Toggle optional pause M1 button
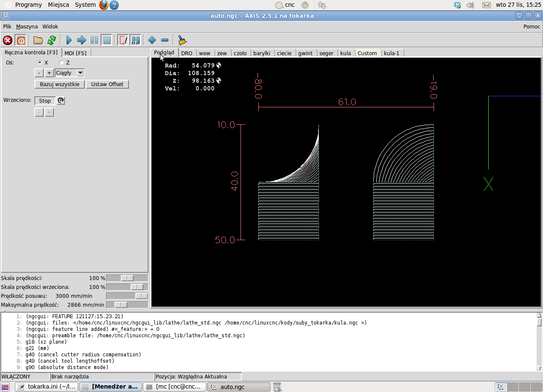 click(x=135, y=40)
